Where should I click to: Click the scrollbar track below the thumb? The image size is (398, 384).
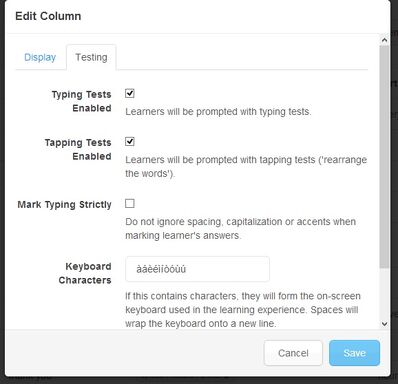[384, 293]
